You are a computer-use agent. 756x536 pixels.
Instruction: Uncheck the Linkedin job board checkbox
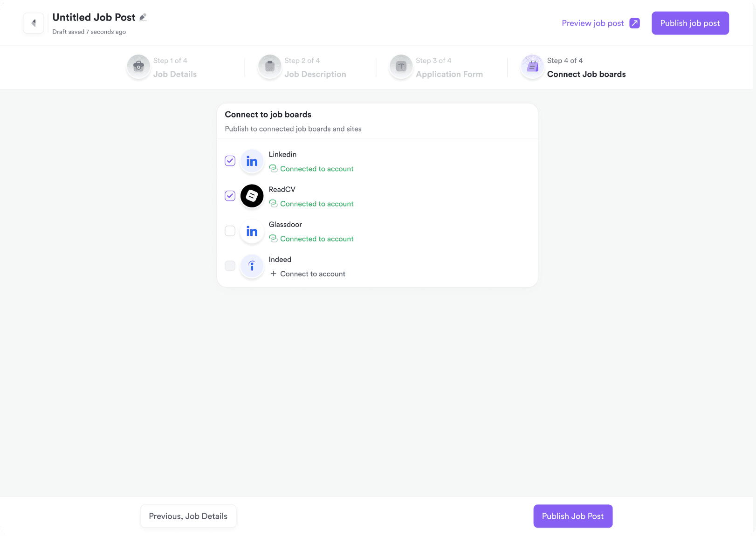tap(230, 161)
